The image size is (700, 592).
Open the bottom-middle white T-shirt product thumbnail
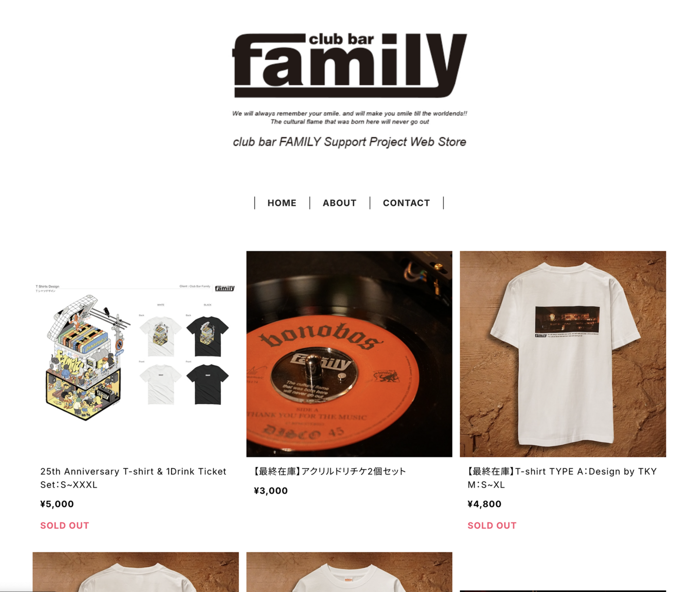349,572
